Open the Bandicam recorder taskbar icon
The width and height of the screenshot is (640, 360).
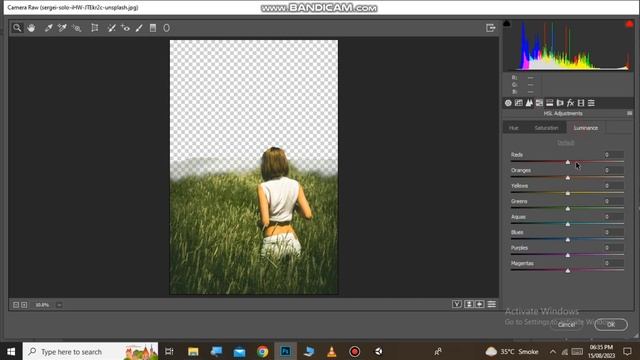tap(354, 351)
